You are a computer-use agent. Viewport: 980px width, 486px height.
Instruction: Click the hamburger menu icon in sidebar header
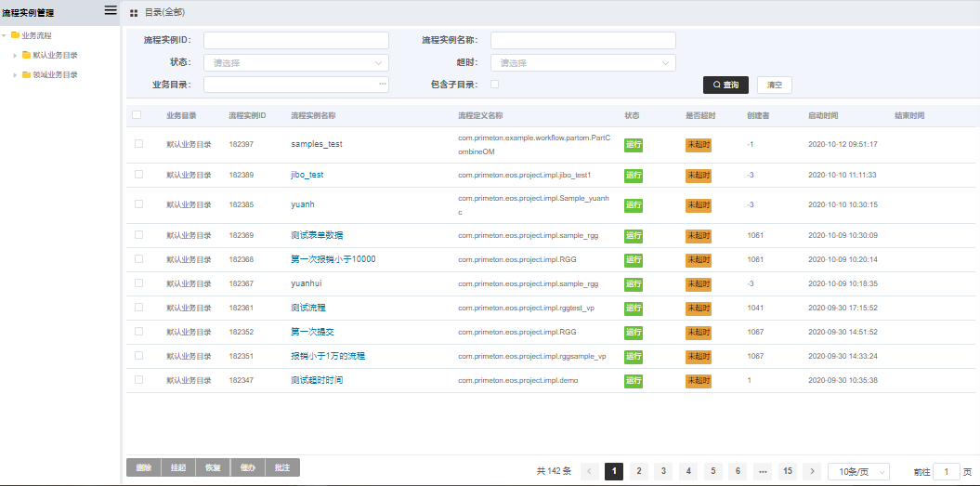111,11
